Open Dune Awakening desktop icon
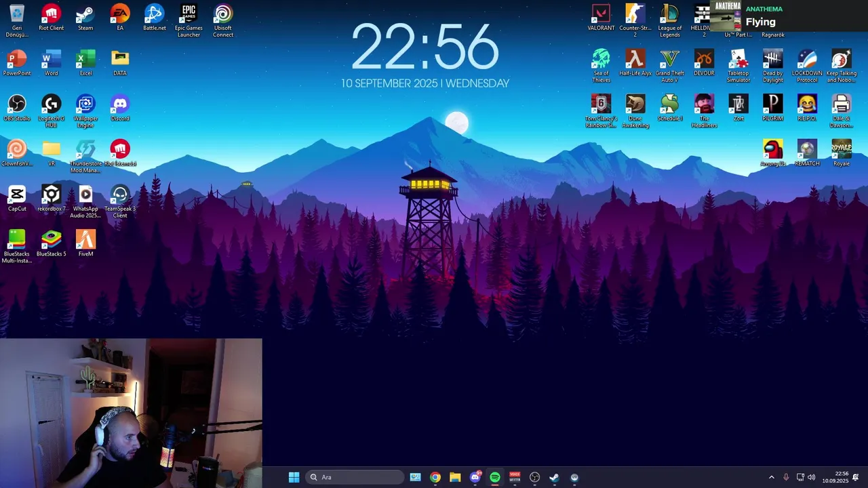Viewport: 868px width, 488px height. (x=635, y=111)
